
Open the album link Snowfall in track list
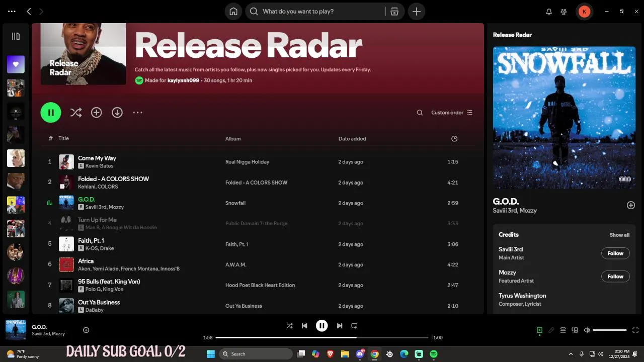click(x=235, y=203)
